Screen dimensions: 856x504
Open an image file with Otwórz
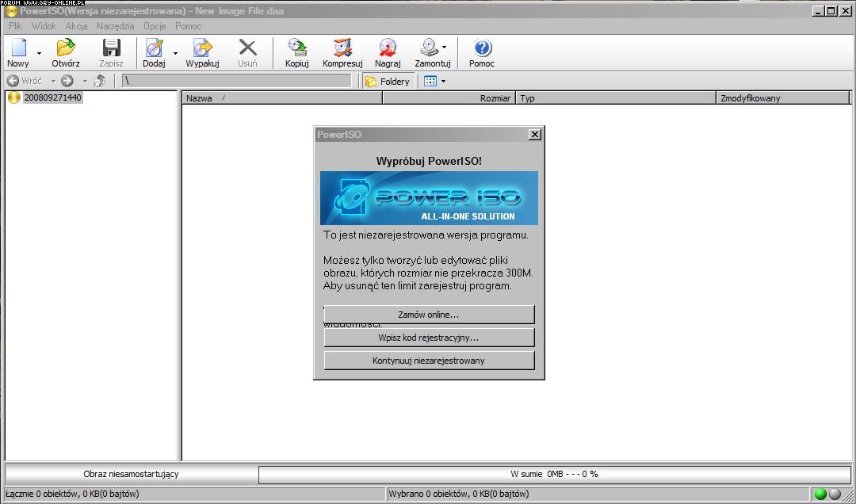(66, 48)
